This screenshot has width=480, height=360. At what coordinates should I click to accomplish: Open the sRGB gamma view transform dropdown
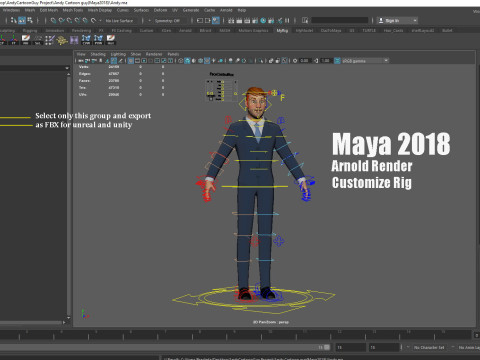[365, 61]
